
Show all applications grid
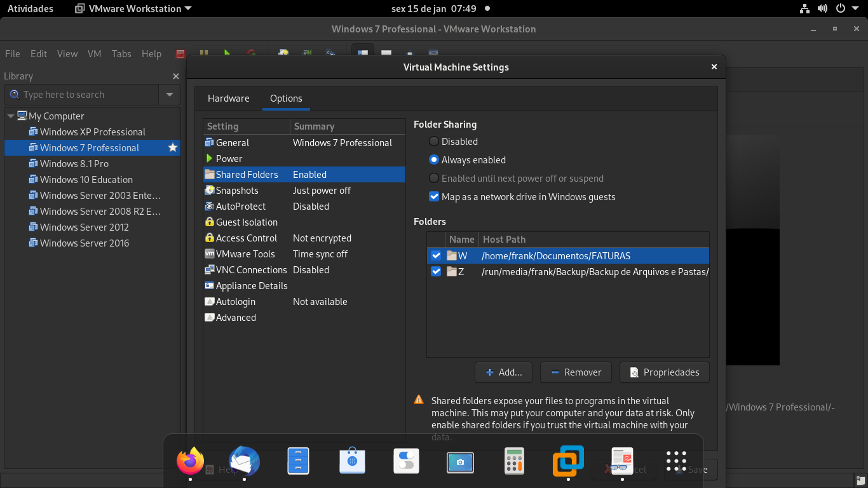tap(676, 461)
